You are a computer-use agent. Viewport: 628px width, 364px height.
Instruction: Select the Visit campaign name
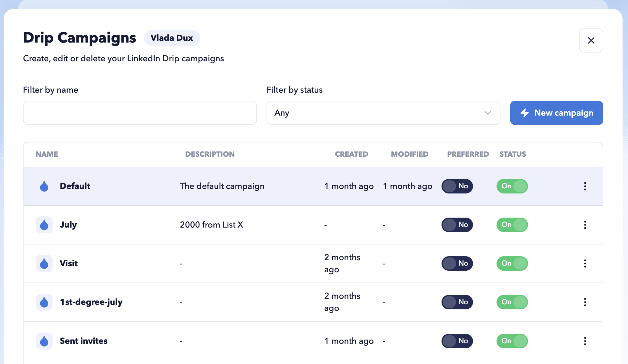coord(69,263)
